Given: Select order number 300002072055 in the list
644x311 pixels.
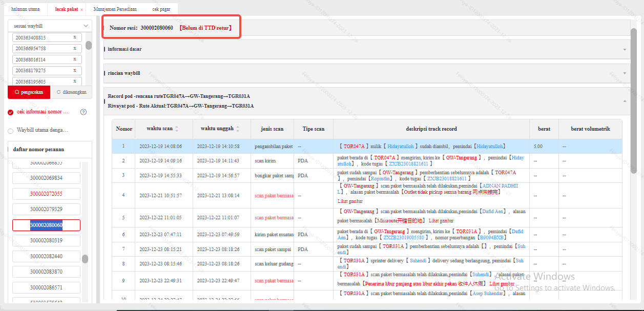Looking at the screenshot, I should click(46, 194).
